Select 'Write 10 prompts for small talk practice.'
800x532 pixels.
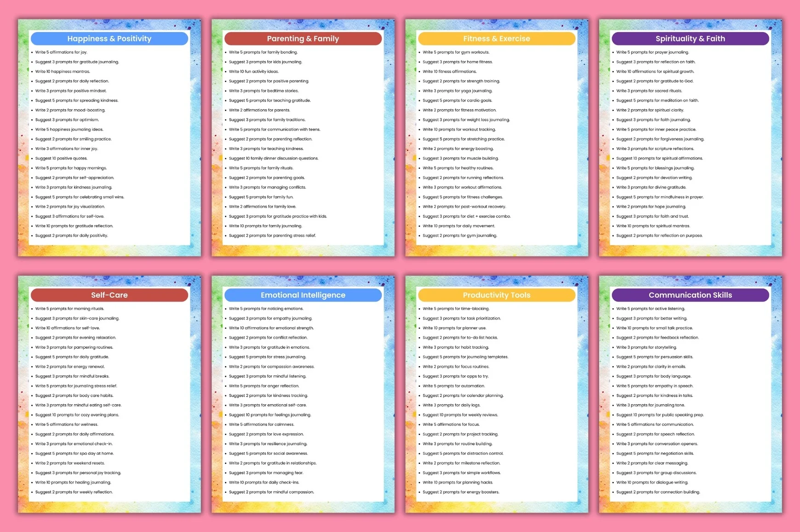click(x=655, y=328)
